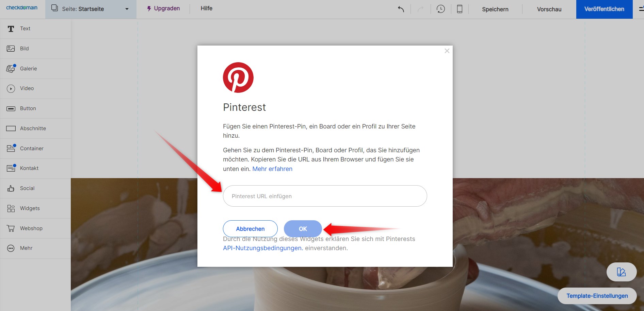
Task: Expand the Mehr sidebar entry
Action: pos(26,248)
